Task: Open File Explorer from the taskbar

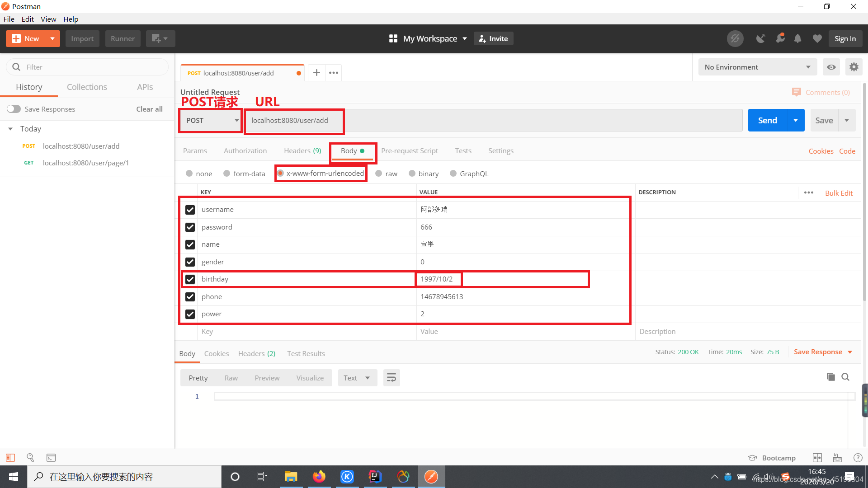Action: [291, 477]
